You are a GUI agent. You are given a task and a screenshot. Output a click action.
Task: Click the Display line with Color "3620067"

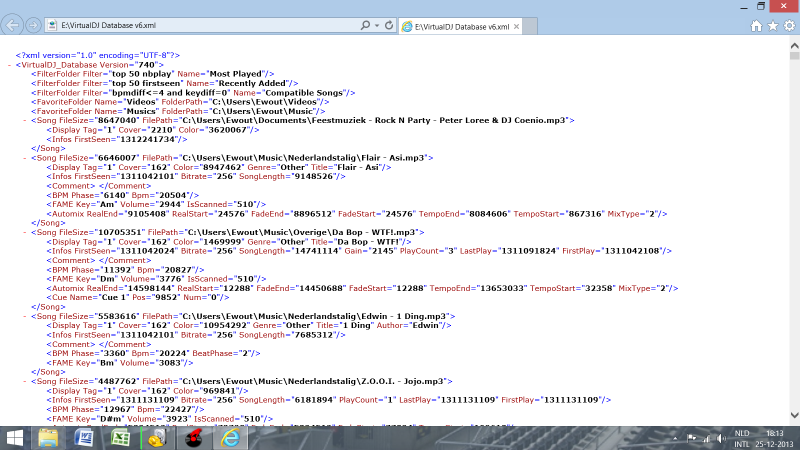click(x=153, y=130)
